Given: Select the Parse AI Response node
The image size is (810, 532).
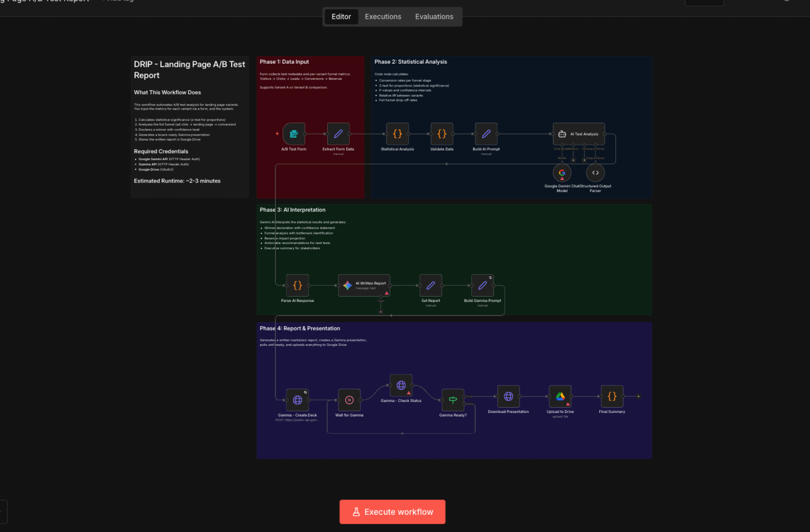Looking at the screenshot, I should pos(297,285).
